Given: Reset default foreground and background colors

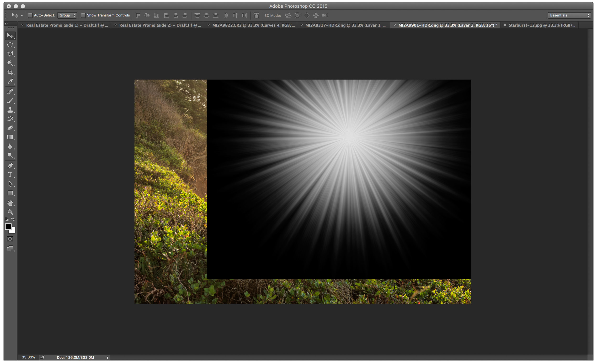Looking at the screenshot, I should pos(6,220).
